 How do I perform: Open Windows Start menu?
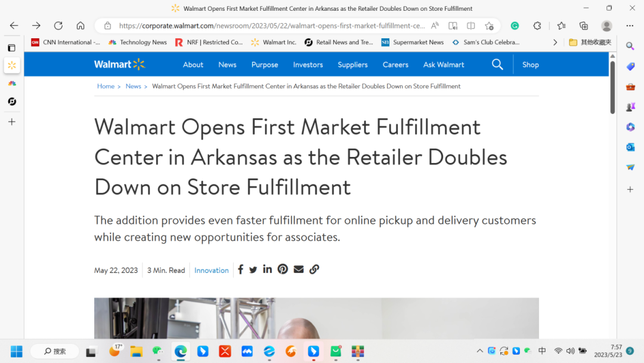tap(17, 352)
